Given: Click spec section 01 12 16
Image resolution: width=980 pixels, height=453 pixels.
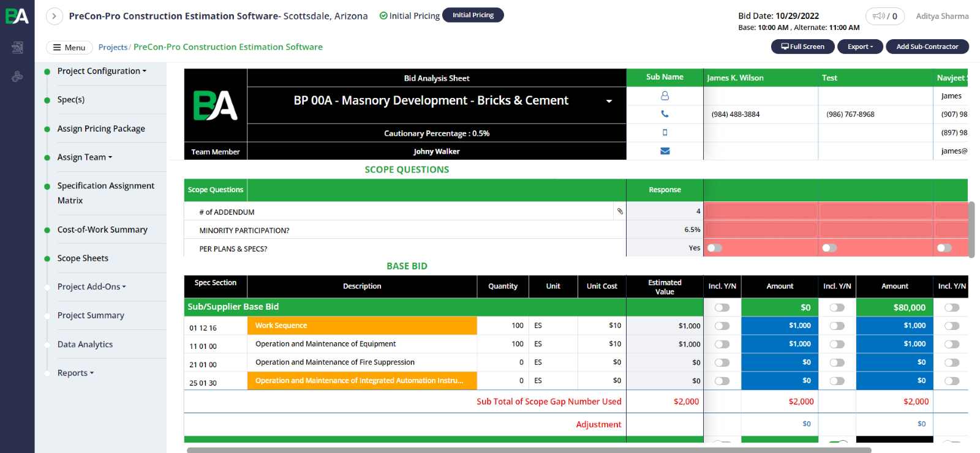Looking at the screenshot, I should [203, 328].
